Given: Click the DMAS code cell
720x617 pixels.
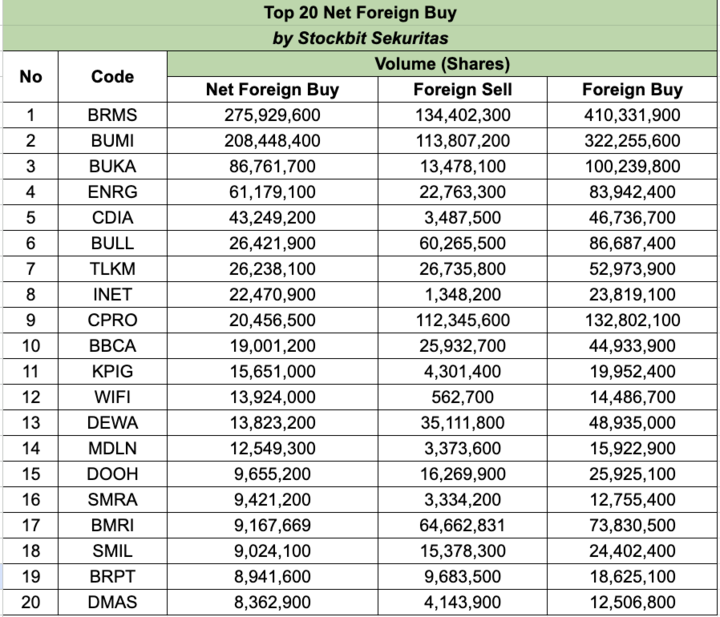Looking at the screenshot, I should (x=112, y=602).
